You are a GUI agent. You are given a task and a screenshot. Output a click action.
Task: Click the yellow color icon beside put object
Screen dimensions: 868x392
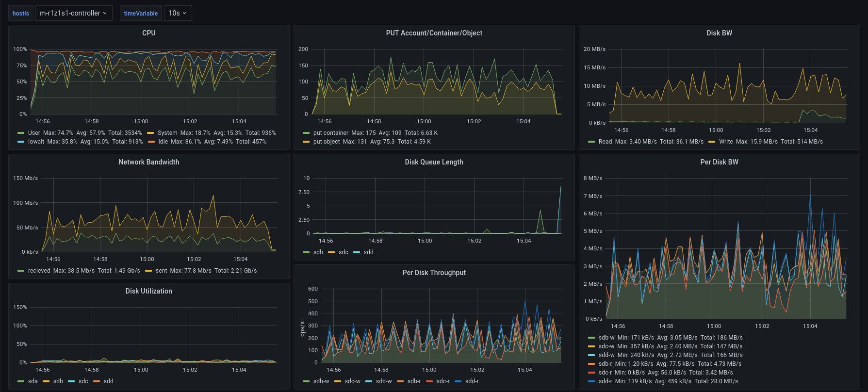click(306, 142)
